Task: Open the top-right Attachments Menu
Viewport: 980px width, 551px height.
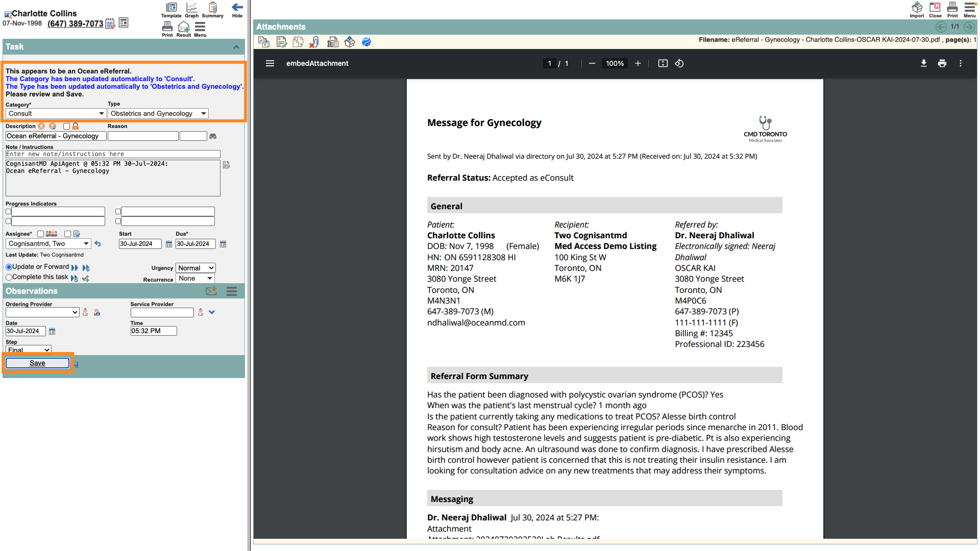Action: click(x=970, y=10)
